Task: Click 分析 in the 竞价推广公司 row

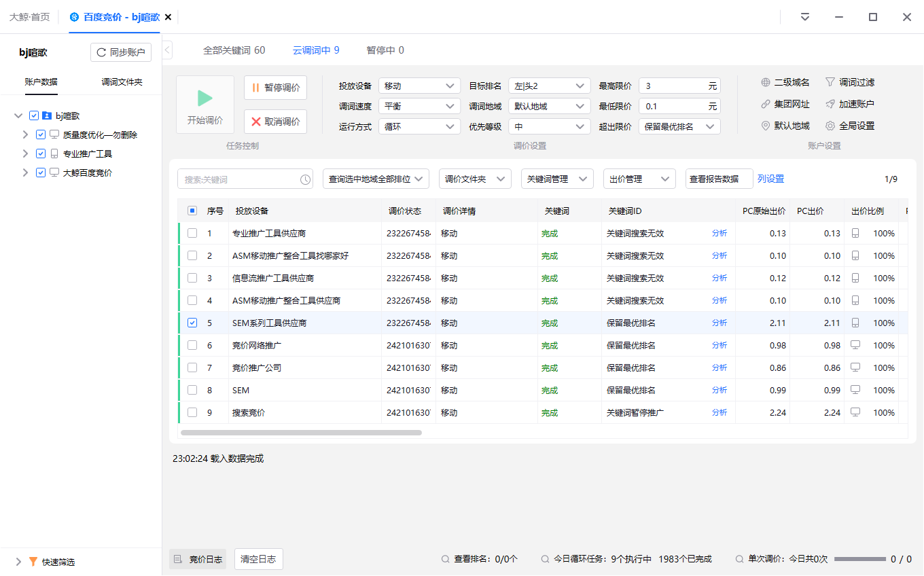Action: 719,367
